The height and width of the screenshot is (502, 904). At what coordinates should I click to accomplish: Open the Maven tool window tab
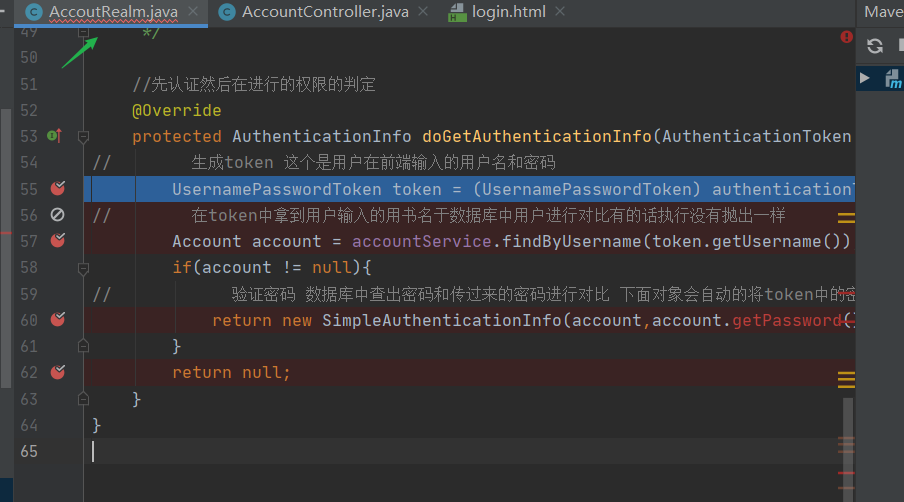click(884, 12)
